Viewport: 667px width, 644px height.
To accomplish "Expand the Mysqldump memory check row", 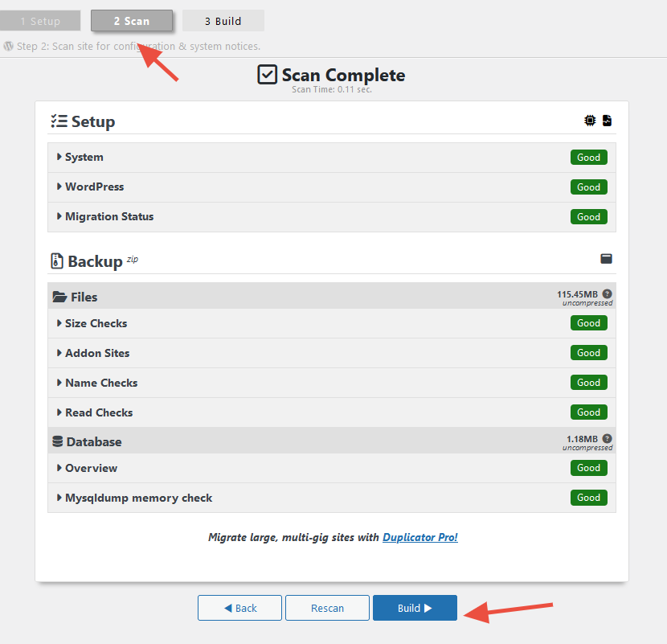I will tap(138, 498).
